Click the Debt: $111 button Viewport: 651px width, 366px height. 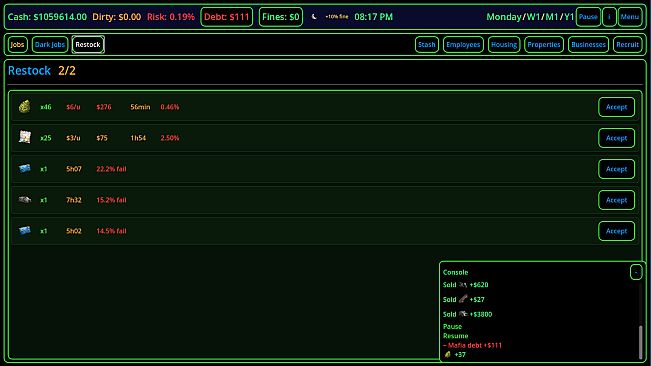tap(227, 17)
